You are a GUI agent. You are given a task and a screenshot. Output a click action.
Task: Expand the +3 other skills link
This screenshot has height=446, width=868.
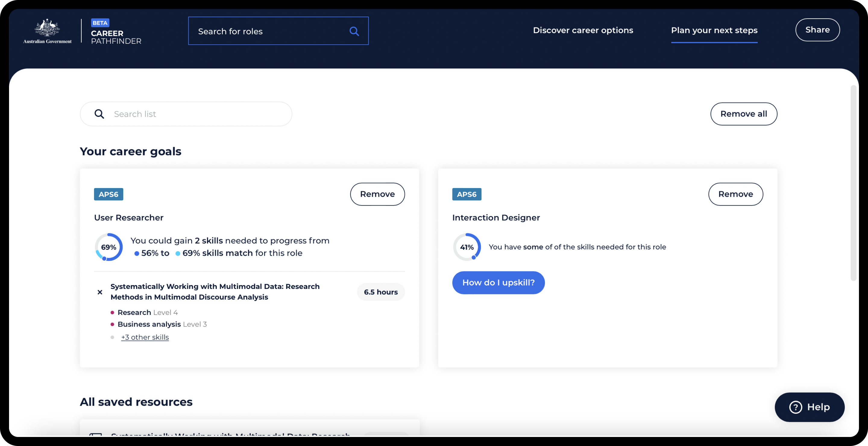click(145, 337)
